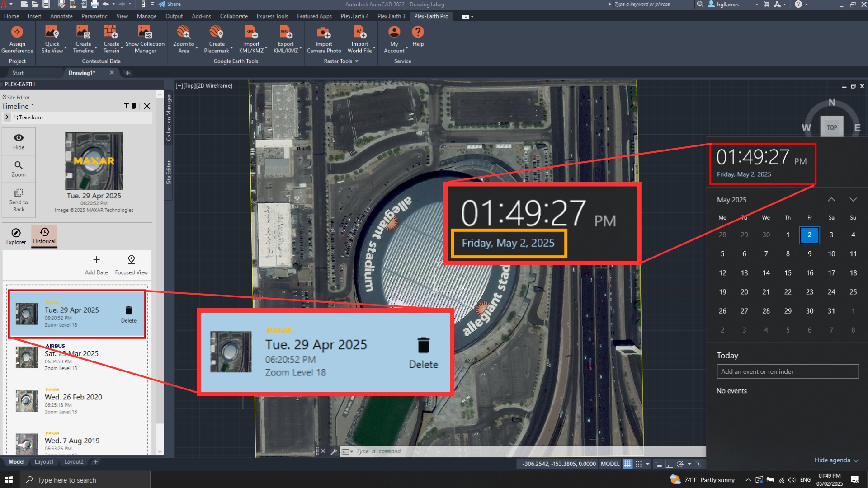Image resolution: width=868 pixels, height=488 pixels.
Task: Click the TOP face of ViewCube
Action: coord(832,127)
